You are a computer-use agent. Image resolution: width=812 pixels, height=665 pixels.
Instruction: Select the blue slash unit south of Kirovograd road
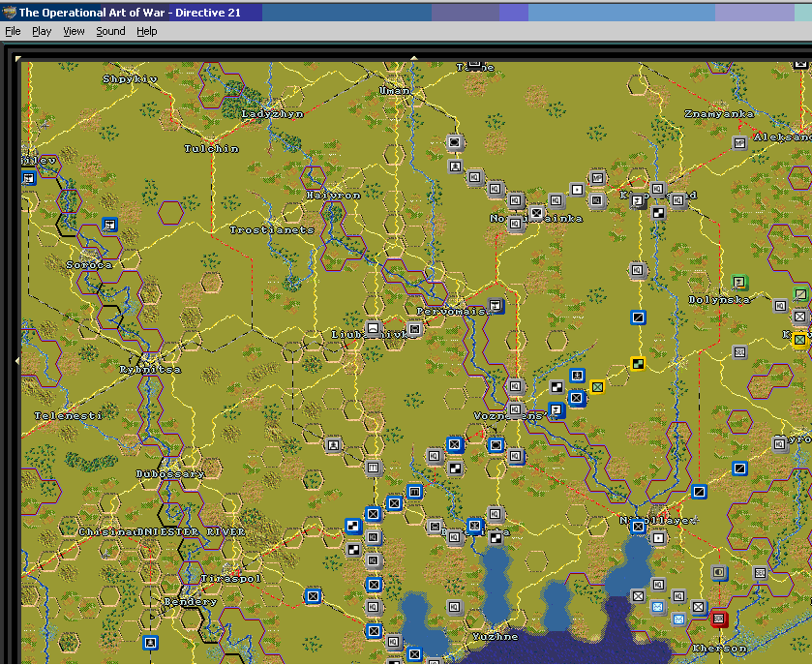click(638, 317)
